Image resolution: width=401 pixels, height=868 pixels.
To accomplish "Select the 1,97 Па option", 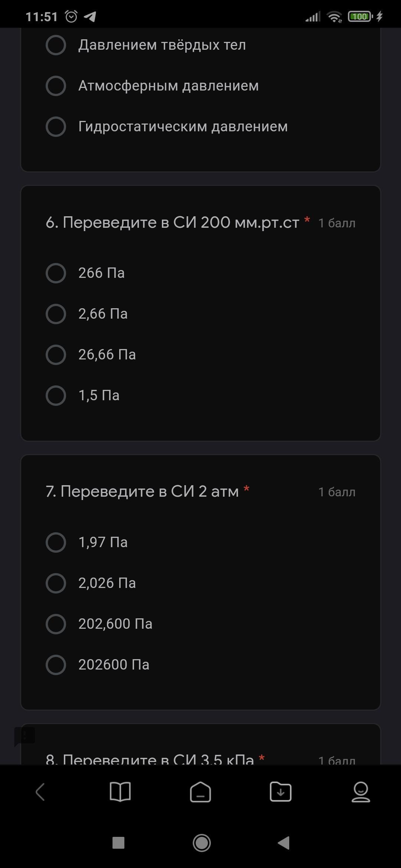I will (x=56, y=542).
